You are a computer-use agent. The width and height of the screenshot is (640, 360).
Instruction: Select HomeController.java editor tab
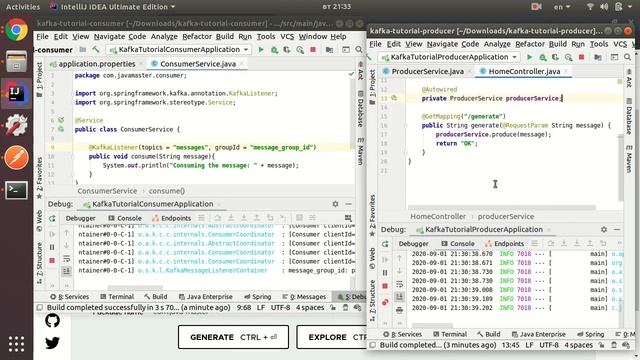(x=524, y=71)
